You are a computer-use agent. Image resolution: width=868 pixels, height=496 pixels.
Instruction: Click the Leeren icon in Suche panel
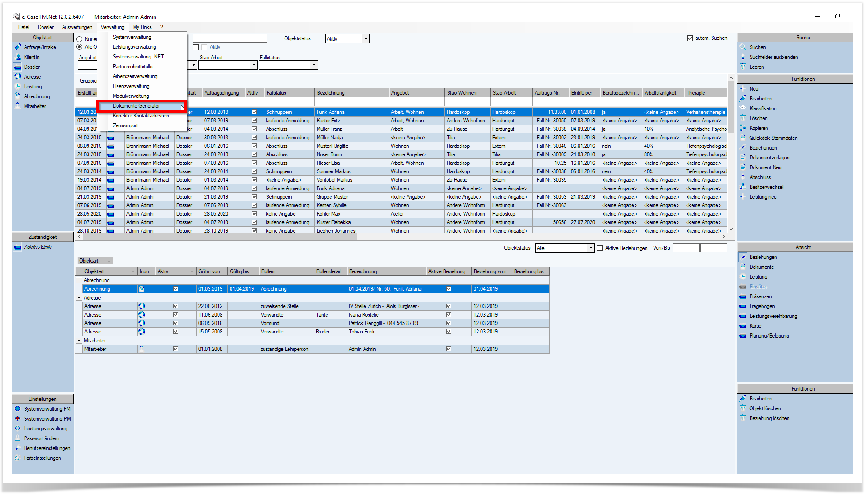(x=743, y=67)
